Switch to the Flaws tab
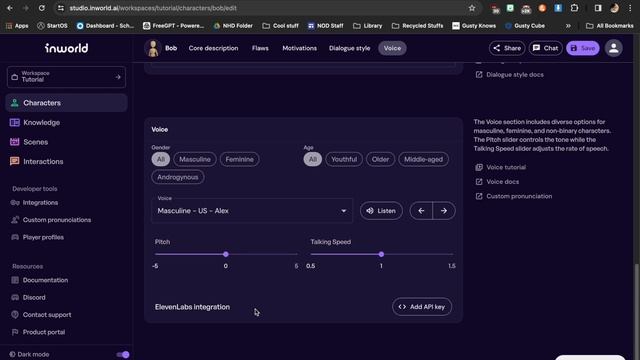The height and width of the screenshot is (360, 640). [260, 48]
